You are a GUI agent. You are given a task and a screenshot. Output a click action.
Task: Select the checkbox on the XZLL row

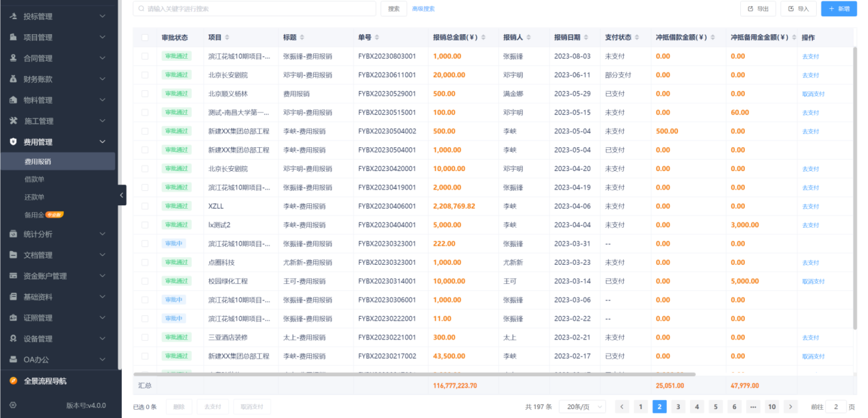tap(144, 206)
